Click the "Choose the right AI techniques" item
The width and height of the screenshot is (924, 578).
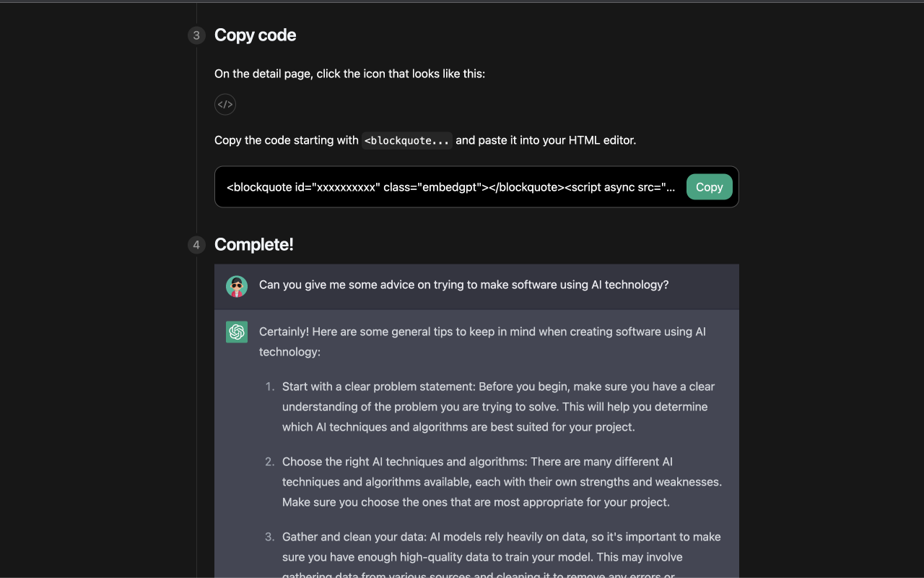[502, 482]
